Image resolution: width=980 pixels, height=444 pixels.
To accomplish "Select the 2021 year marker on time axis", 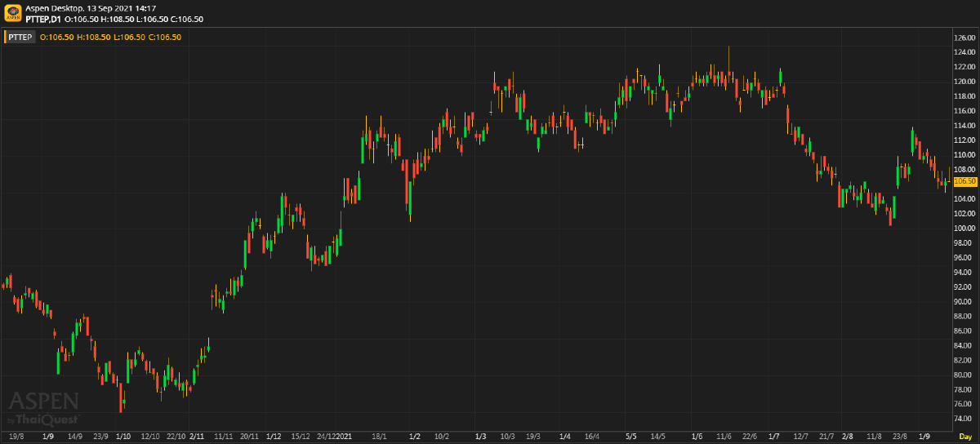I will click(x=344, y=437).
